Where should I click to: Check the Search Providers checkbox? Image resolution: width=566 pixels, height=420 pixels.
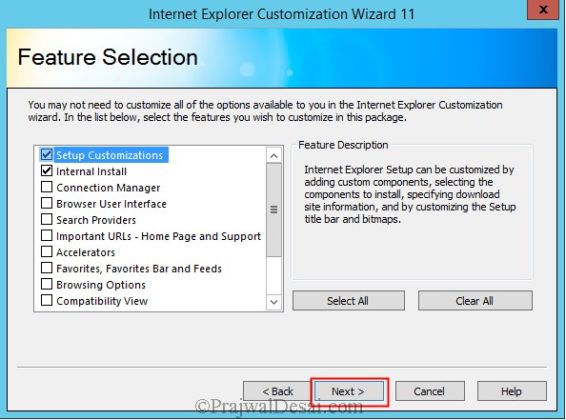[x=47, y=219]
